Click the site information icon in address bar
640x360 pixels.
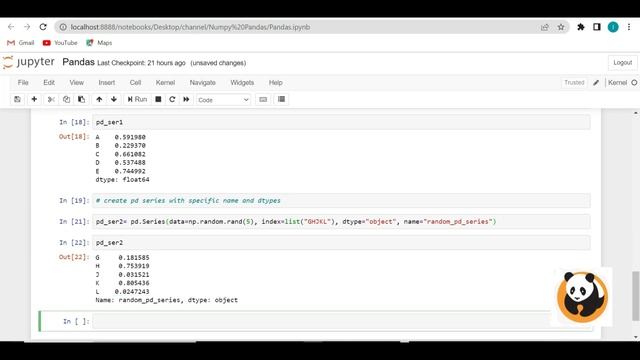[63, 27]
